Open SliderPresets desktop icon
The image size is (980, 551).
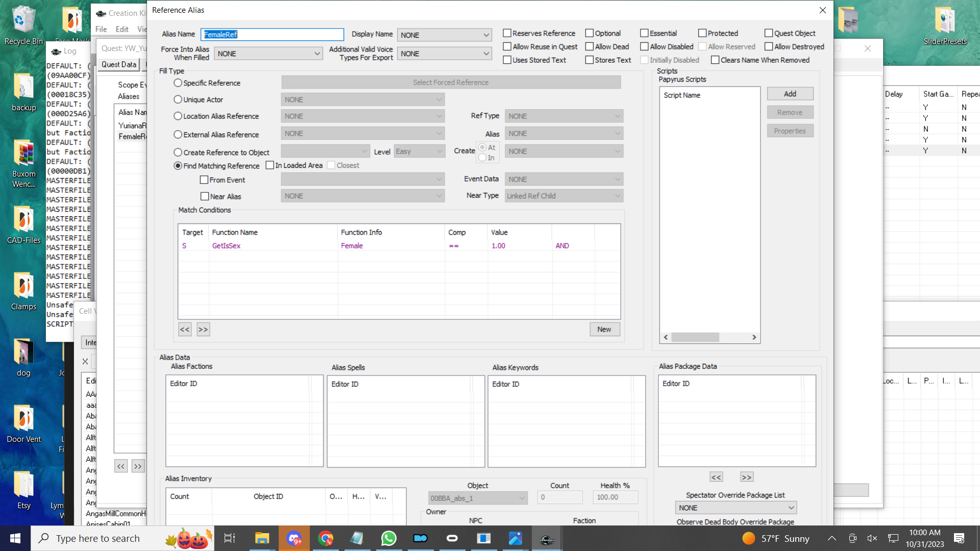point(945,26)
